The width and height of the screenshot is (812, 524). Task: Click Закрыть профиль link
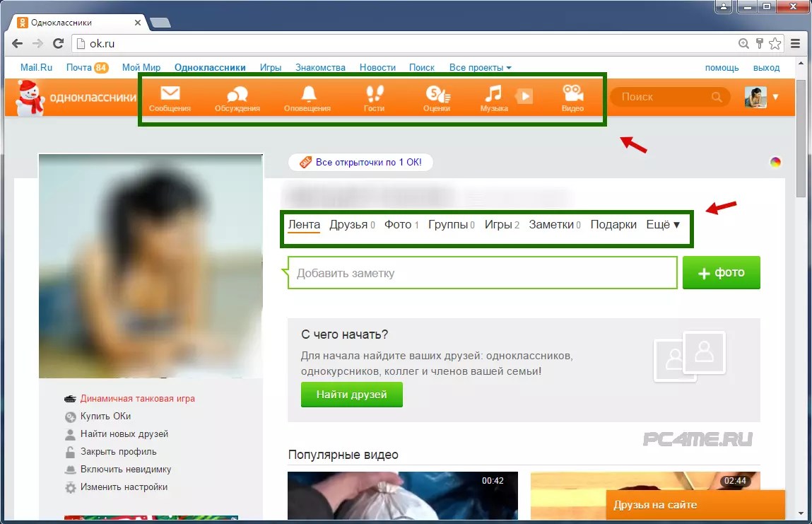pos(118,451)
